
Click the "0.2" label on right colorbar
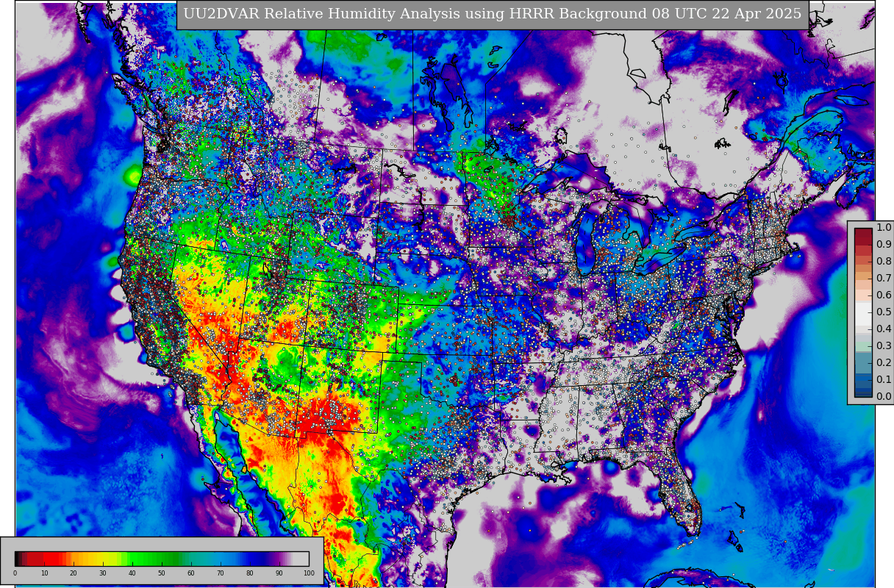[884, 362]
